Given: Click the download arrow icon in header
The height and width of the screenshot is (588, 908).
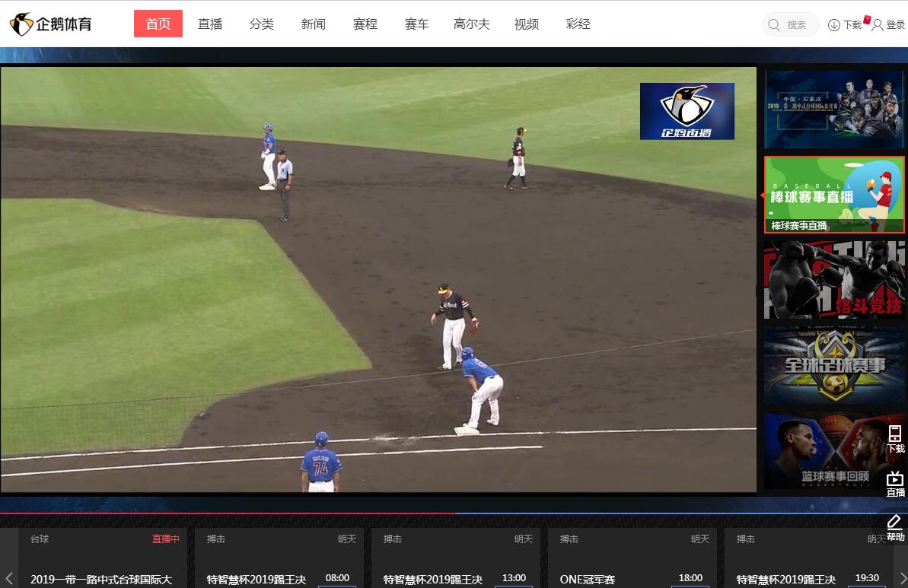Looking at the screenshot, I should click(834, 25).
